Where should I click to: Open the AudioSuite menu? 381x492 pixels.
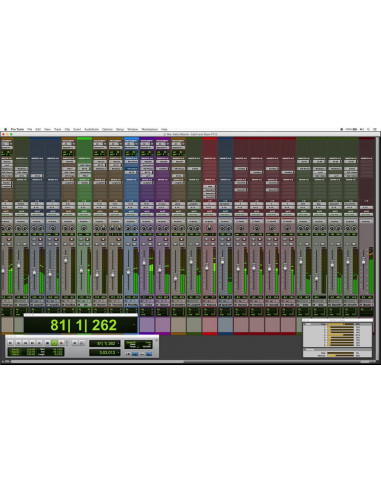[x=91, y=129]
